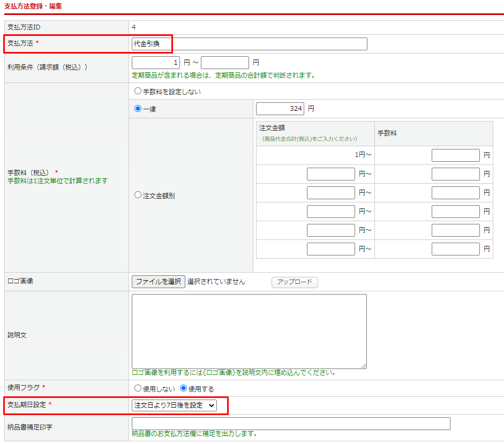Click second row order amount field
Screen dimensions: 504x444
pos(331,174)
